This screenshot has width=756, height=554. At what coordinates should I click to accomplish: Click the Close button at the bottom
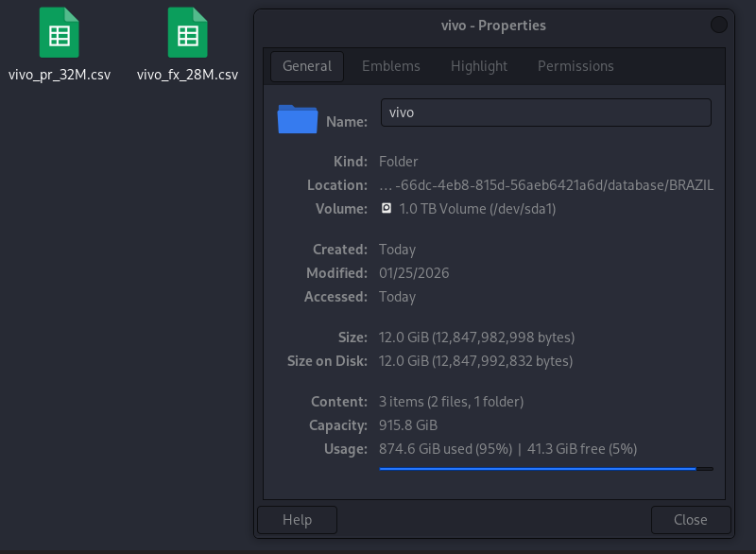point(691,520)
